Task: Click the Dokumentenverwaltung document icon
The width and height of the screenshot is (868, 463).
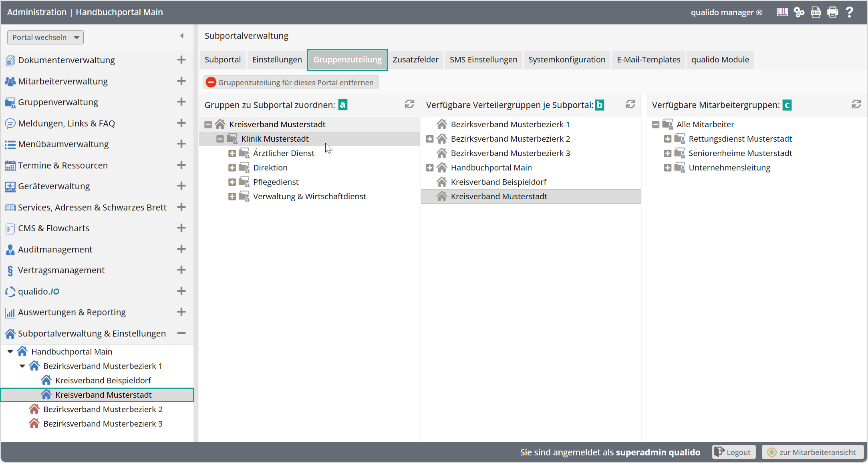Action: 10,60
